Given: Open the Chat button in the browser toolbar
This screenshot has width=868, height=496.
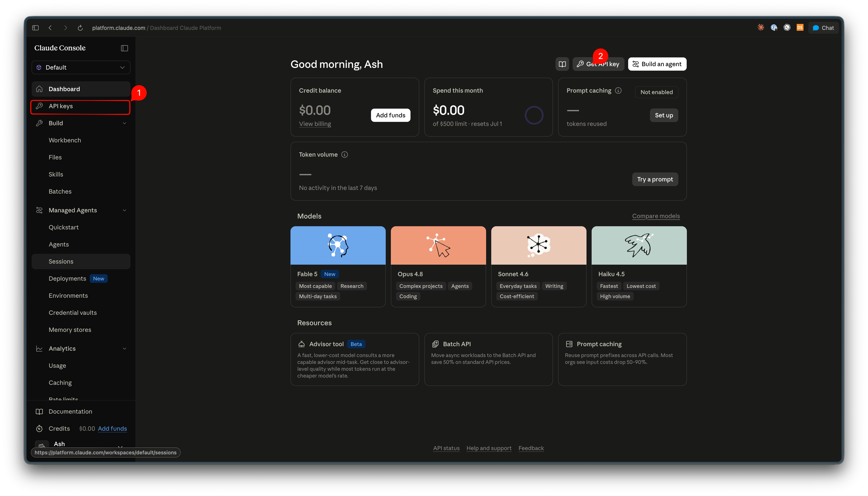Looking at the screenshot, I should tap(823, 28).
